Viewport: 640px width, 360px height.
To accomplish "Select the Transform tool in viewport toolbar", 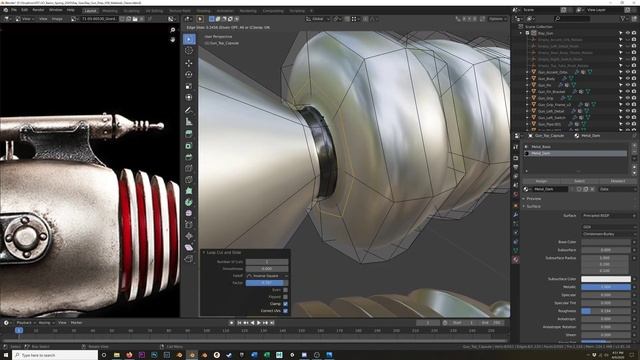I will pos(189,98).
